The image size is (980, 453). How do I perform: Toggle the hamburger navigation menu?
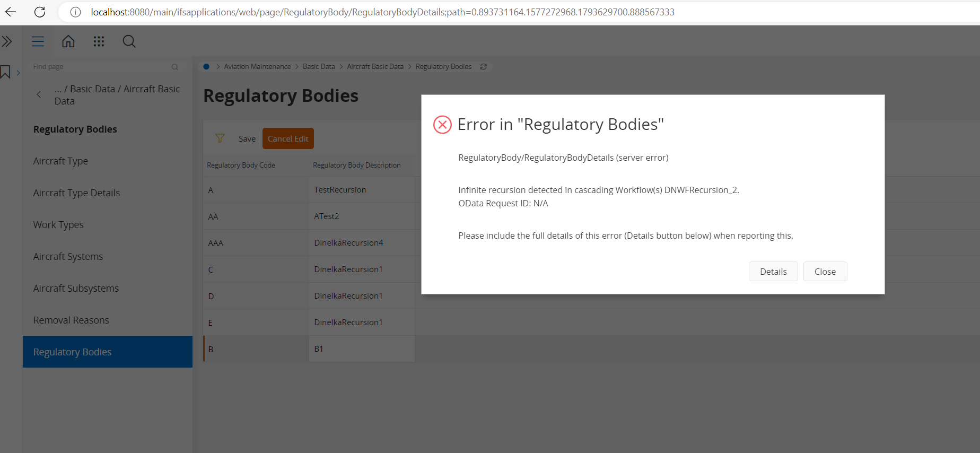pyautogui.click(x=38, y=41)
